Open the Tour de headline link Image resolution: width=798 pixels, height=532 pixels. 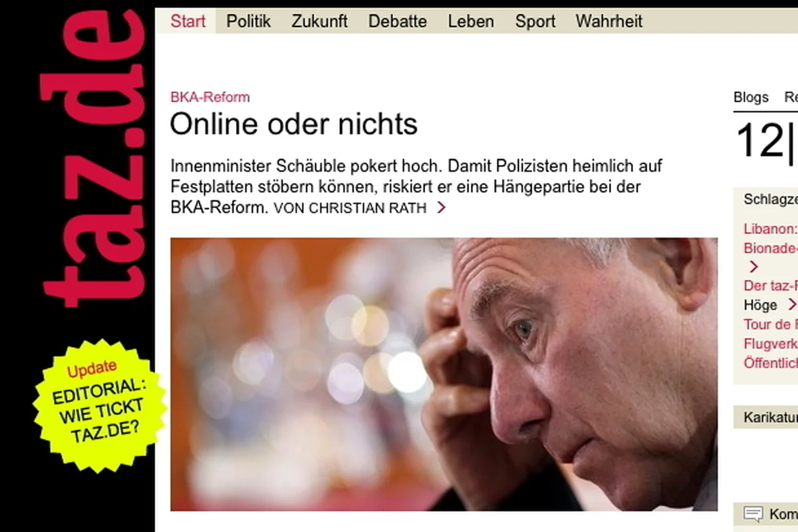tap(770, 325)
